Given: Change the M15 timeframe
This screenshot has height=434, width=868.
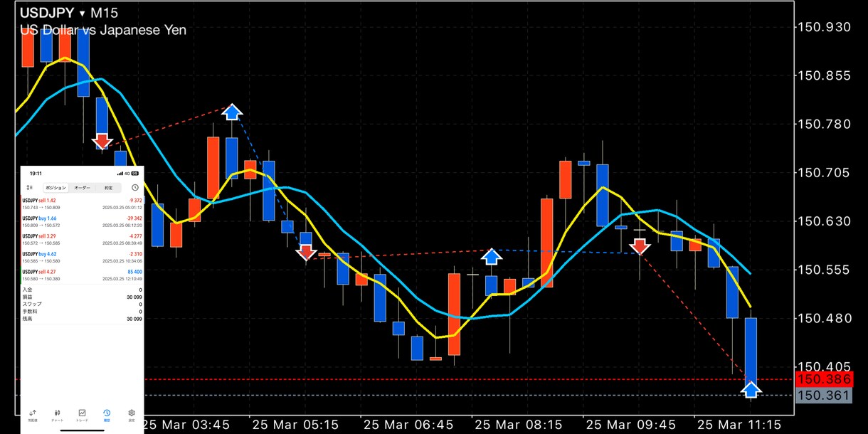Looking at the screenshot, I should [105, 13].
